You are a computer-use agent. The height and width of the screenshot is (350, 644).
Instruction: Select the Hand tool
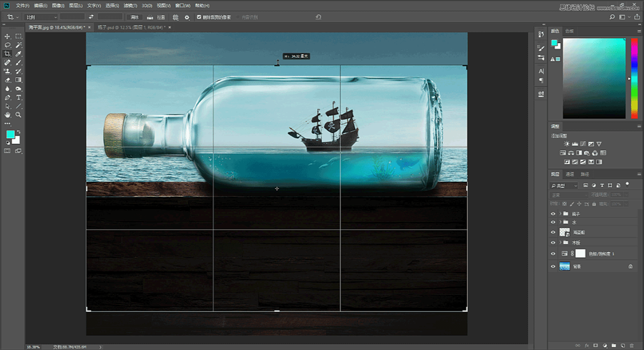[x=8, y=115]
